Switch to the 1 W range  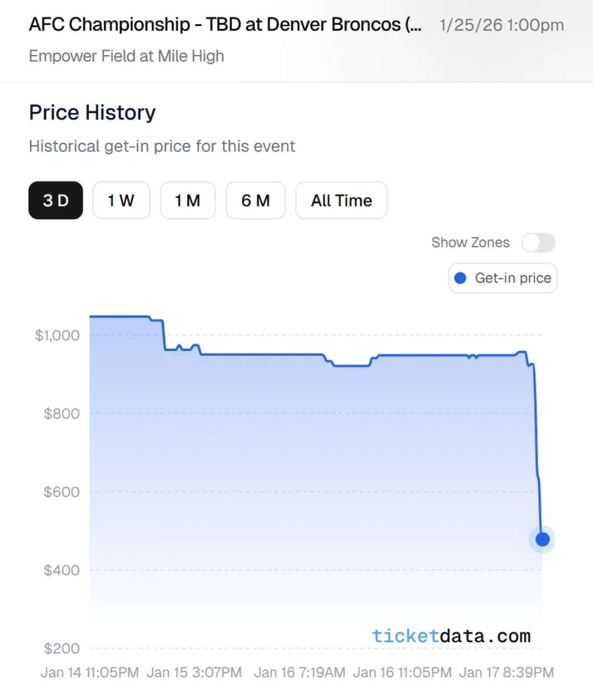pyautogui.click(x=121, y=201)
